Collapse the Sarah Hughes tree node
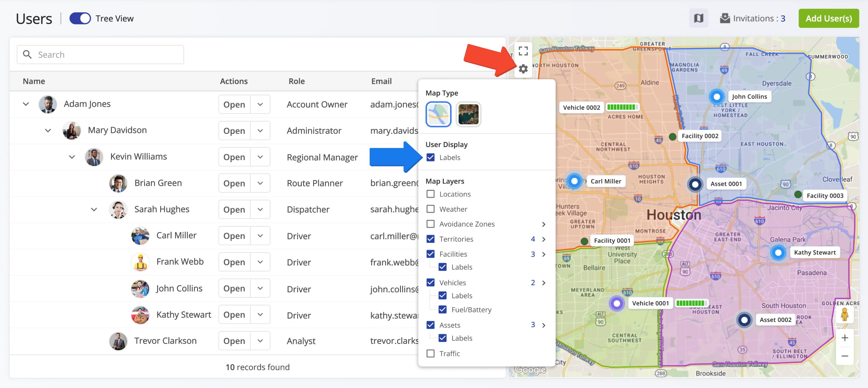 [x=94, y=209]
